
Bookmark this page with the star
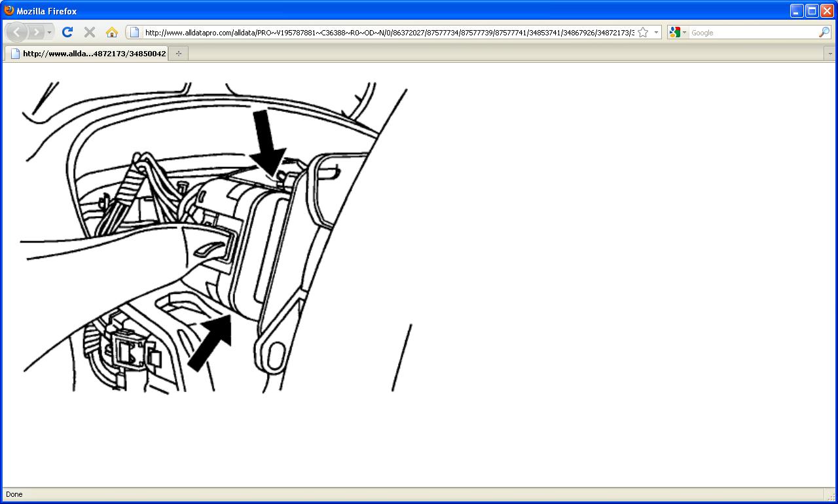point(643,32)
